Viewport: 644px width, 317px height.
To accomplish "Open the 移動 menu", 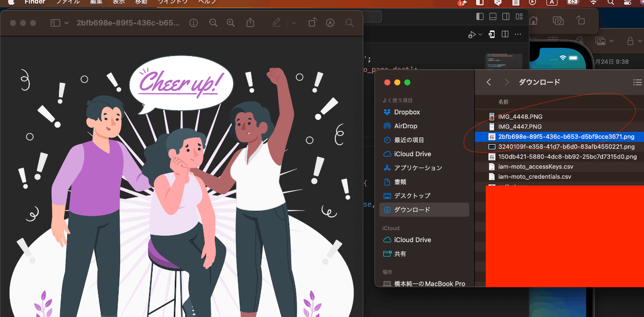I will [x=141, y=2].
